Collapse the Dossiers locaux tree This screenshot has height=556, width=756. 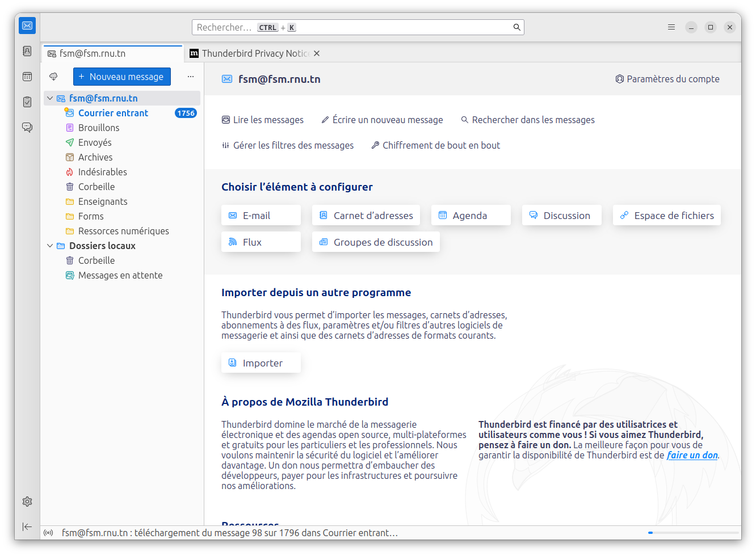(50, 246)
